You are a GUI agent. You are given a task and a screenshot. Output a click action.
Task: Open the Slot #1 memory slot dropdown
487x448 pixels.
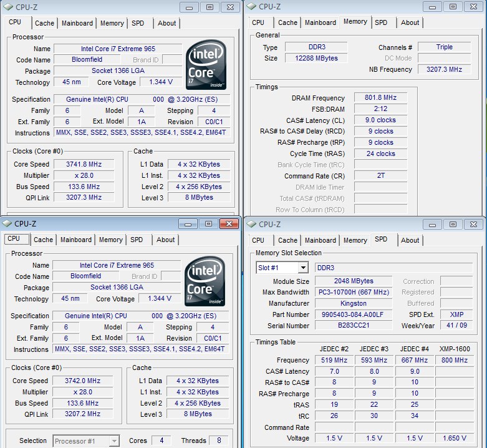303,268
